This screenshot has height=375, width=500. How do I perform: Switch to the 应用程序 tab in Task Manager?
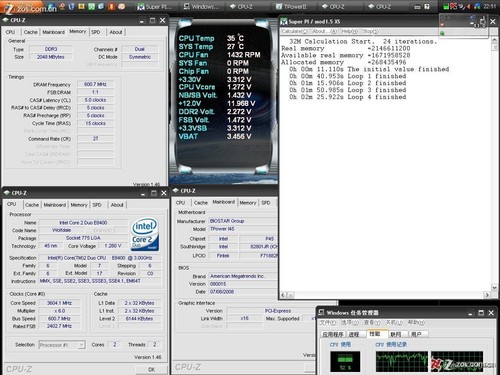[x=333, y=334]
